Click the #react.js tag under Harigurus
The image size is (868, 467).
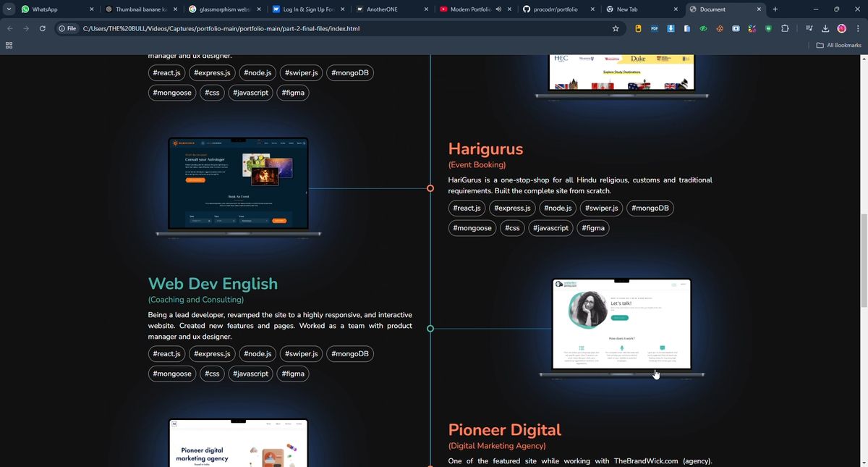click(467, 208)
